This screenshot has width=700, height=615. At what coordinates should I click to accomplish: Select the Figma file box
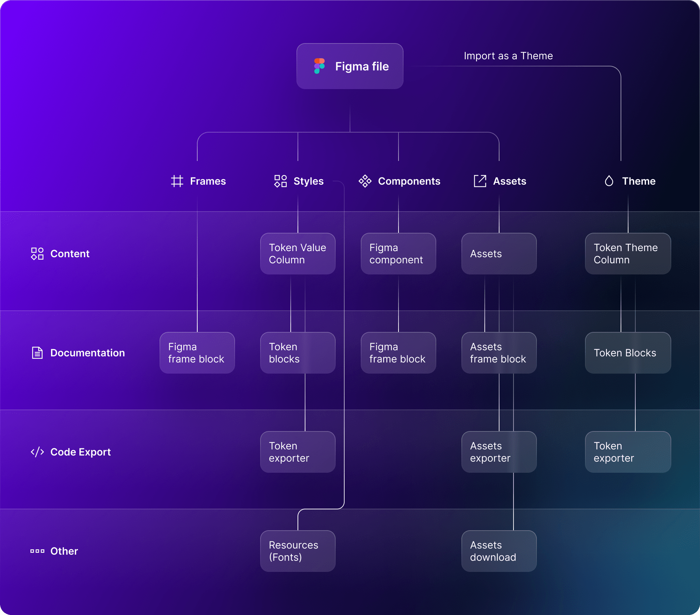point(350,66)
